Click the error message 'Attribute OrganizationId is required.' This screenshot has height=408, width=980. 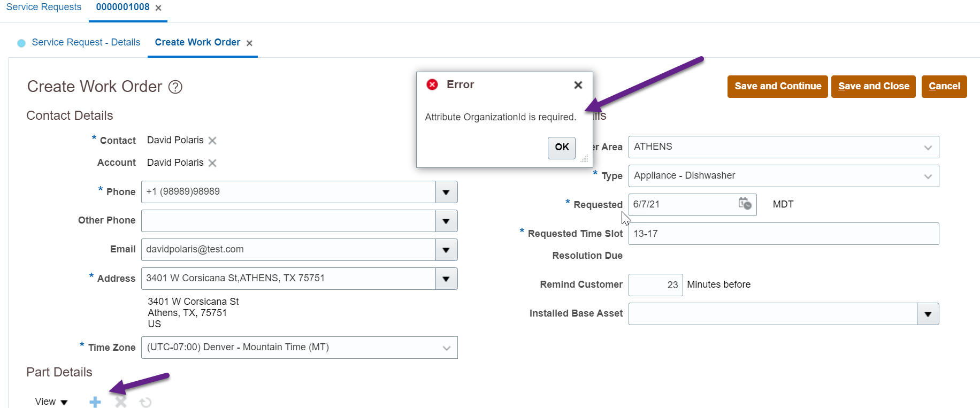click(x=501, y=117)
